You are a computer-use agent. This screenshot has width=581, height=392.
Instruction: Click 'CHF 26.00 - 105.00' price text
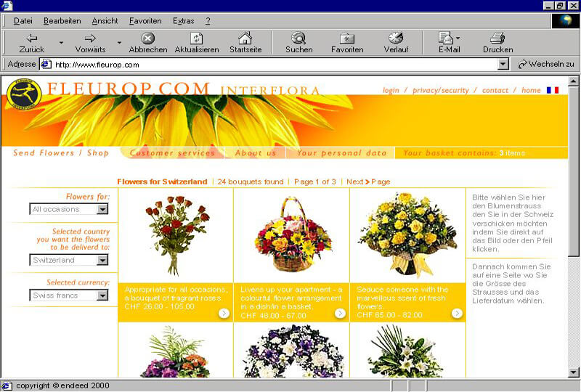click(x=159, y=306)
